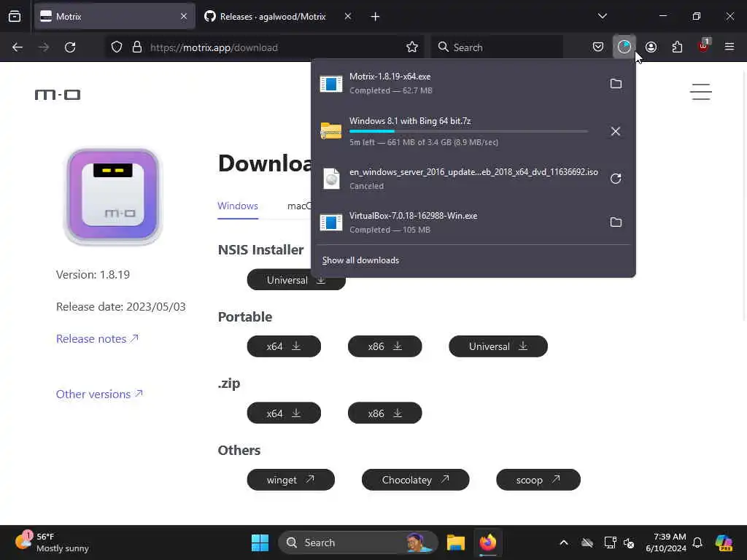
Task: Open the scoop link
Action: pos(538,480)
